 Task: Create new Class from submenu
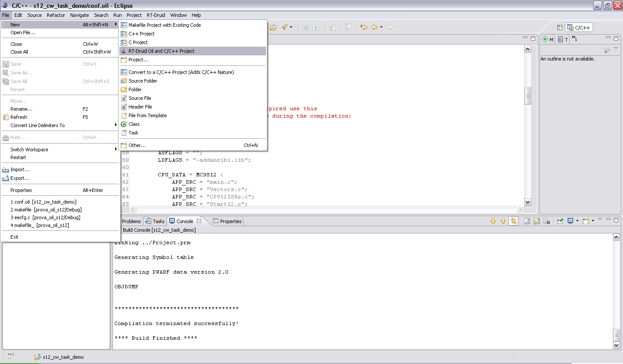(x=193, y=124)
